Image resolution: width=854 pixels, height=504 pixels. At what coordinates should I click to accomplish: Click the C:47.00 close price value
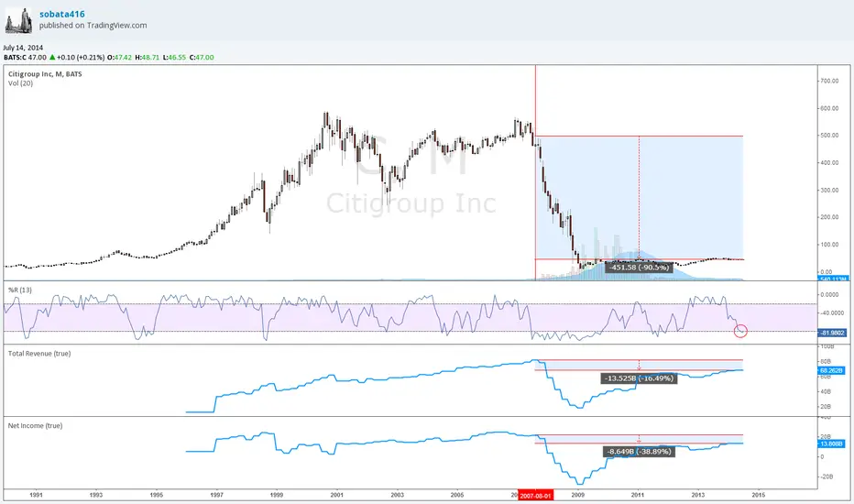(202, 57)
